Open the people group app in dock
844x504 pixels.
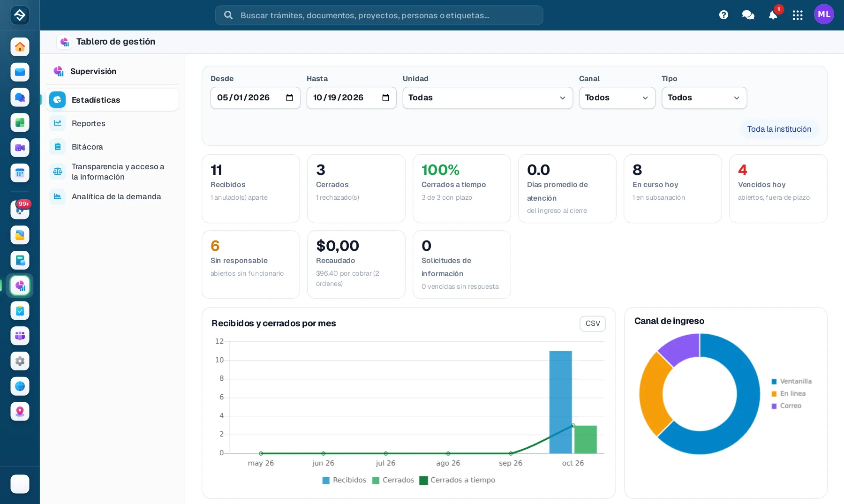tap(20, 336)
